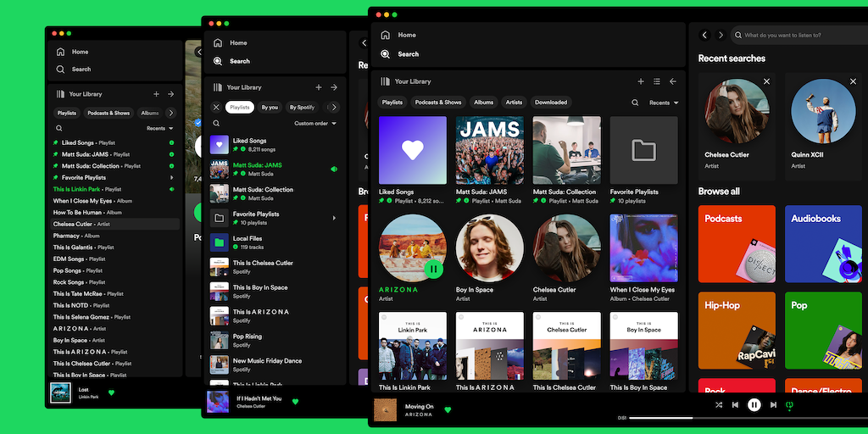The width and height of the screenshot is (868, 434).
Task: Seek in front window playback progress bar
Action: pyautogui.click(x=748, y=418)
